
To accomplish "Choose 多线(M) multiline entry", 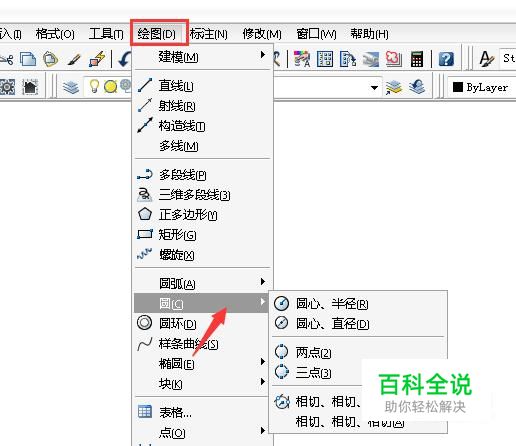I will (202, 146).
